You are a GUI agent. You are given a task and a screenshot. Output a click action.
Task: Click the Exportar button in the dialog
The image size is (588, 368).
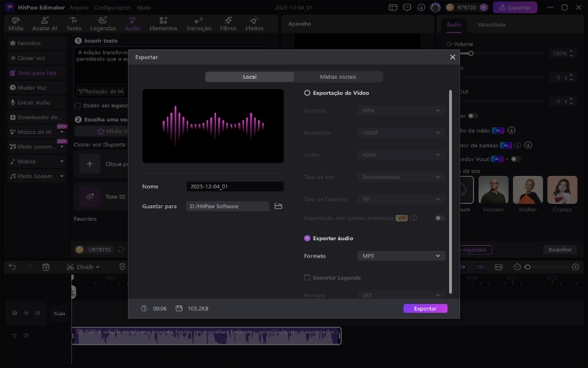pyautogui.click(x=425, y=308)
